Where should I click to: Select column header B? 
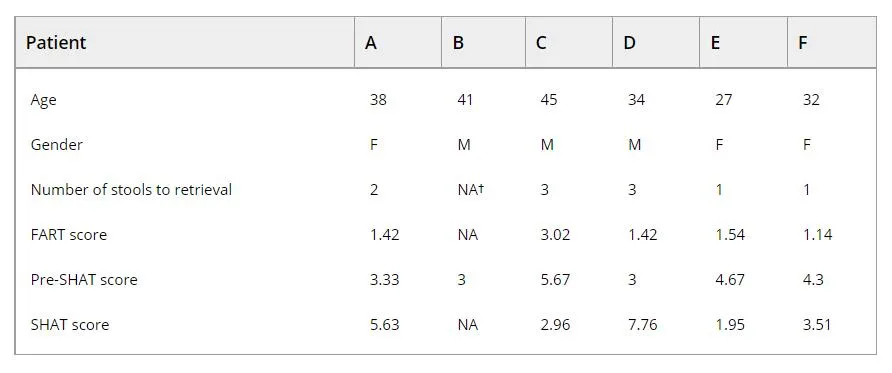click(459, 43)
